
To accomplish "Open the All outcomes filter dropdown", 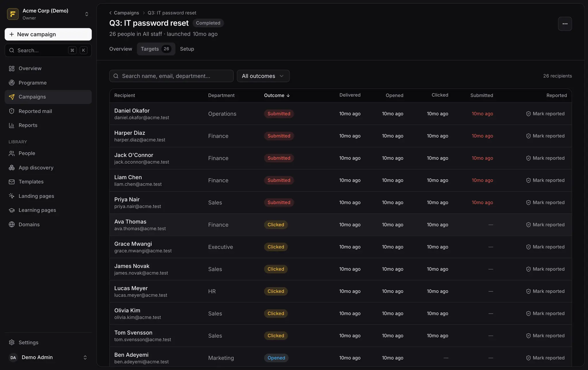I will click(263, 76).
